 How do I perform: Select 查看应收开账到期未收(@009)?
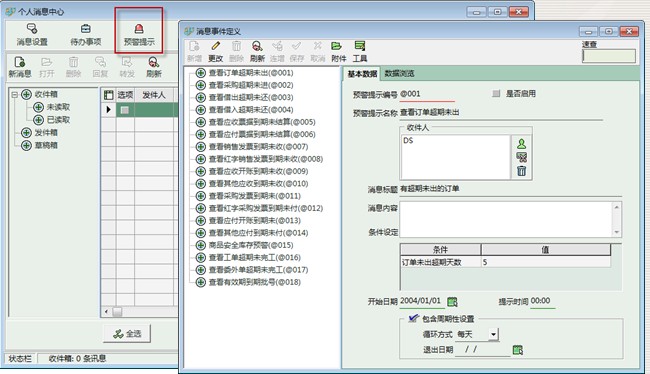[x=258, y=171]
